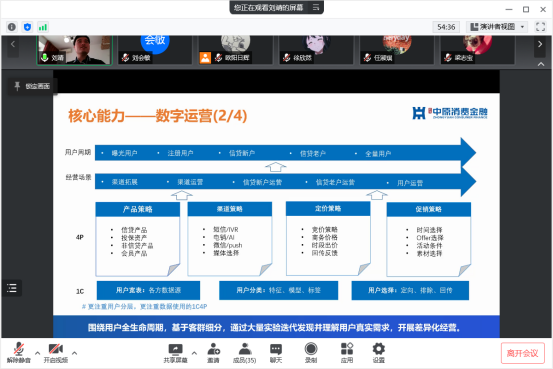
Task: Toggle fullscreen mode icon
Action: click(540, 27)
